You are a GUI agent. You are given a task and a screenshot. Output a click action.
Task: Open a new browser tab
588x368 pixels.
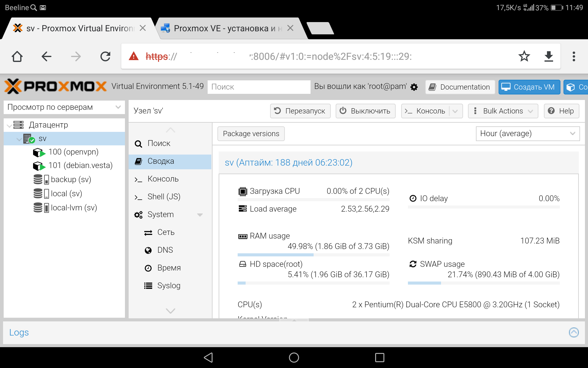pos(320,28)
